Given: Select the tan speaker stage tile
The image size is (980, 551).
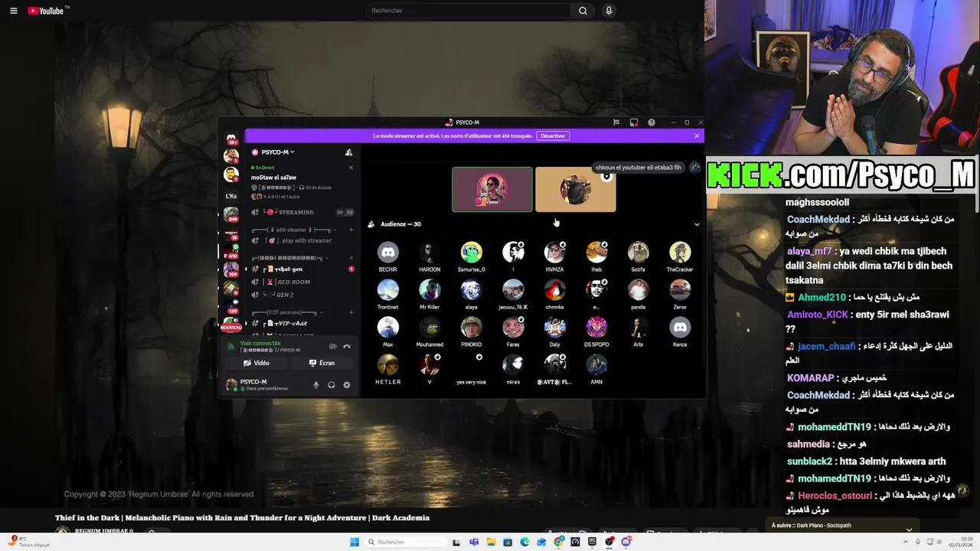Looking at the screenshot, I should pyautogui.click(x=576, y=189).
